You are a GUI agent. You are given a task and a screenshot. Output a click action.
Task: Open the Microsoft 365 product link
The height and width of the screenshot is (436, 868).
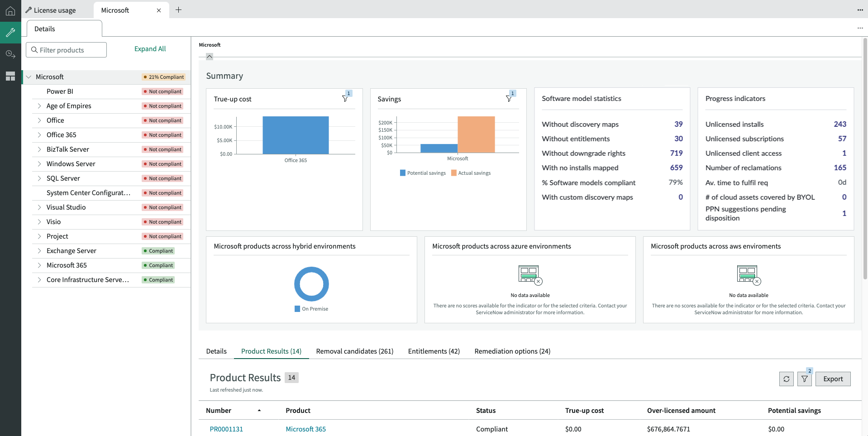coord(306,429)
